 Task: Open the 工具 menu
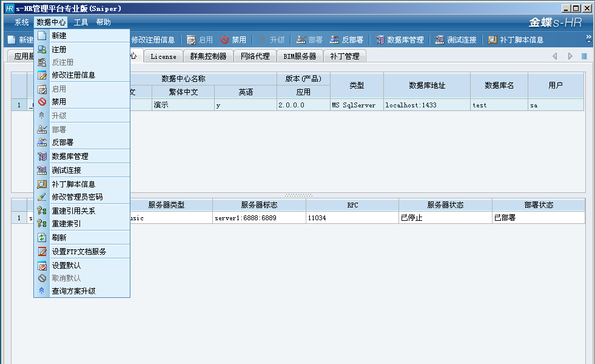(81, 22)
